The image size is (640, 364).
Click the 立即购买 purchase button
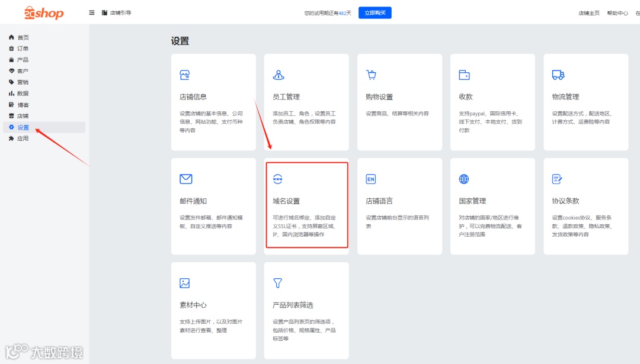375,12
